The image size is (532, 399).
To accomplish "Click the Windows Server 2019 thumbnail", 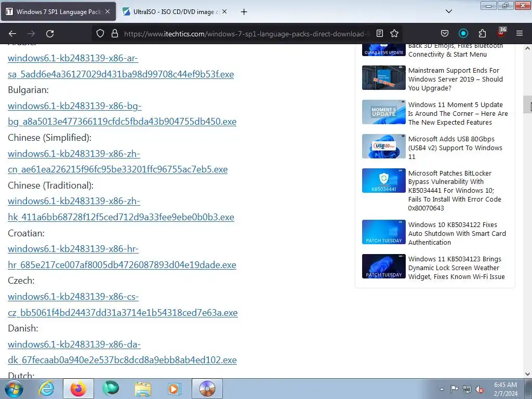I will tap(384, 78).
